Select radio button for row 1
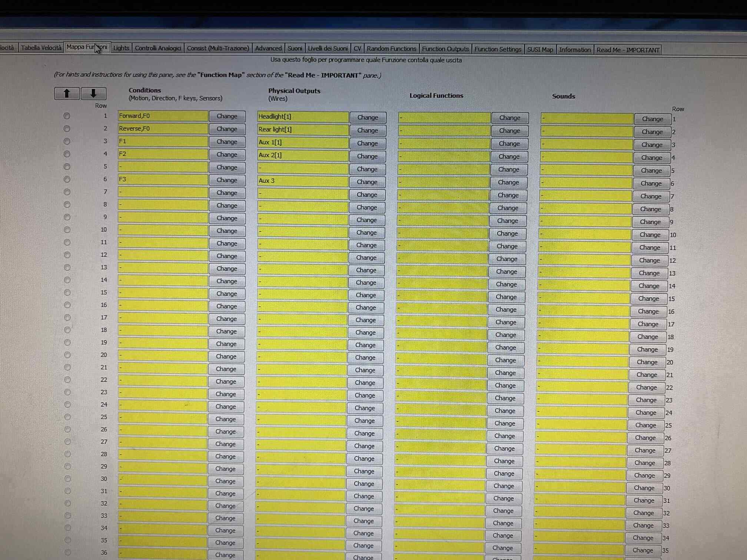 (67, 116)
